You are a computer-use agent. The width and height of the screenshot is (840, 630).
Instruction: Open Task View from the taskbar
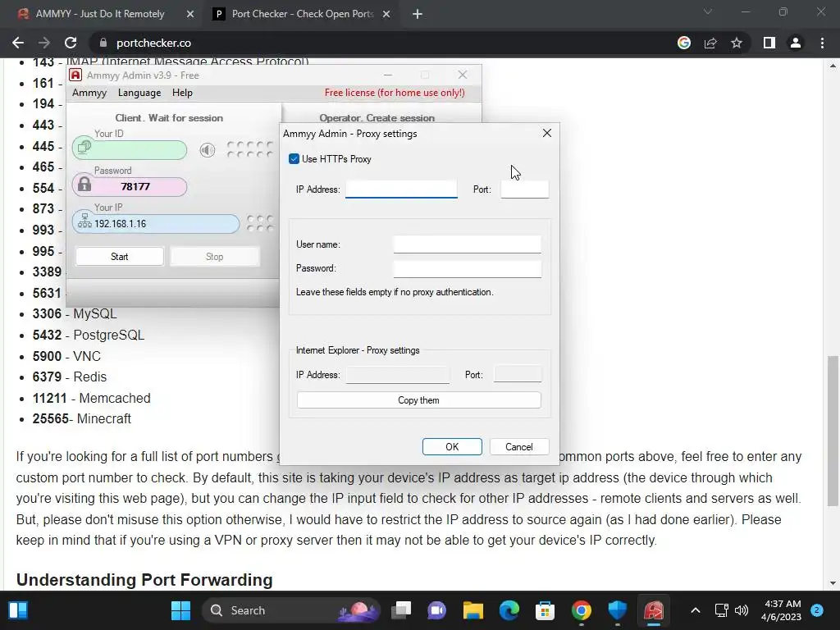[x=401, y=610]
